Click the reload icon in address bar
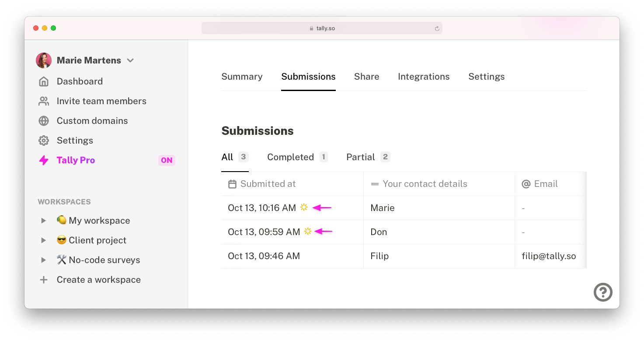Image resolution: width=644 pixels, height=341 pixels. (x=436, y=28)
